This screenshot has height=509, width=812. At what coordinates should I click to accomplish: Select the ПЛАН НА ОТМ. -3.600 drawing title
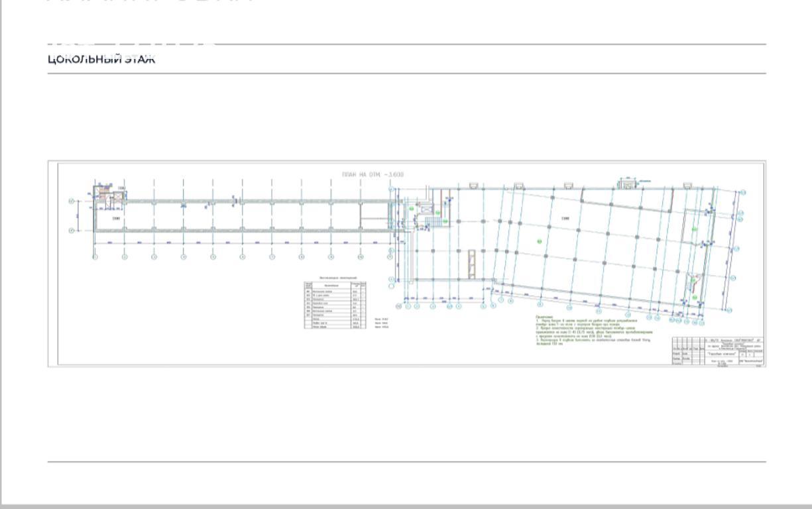coord(371,175)
